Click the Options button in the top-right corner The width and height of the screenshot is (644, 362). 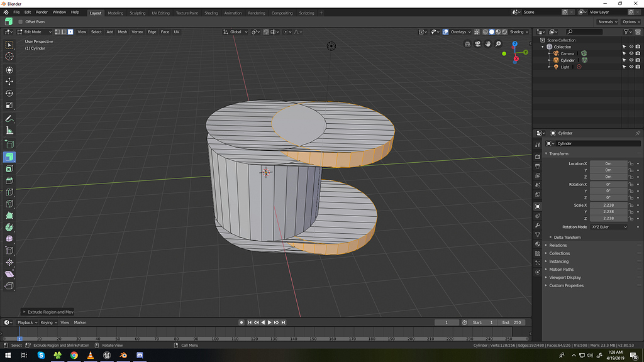pos(630,21)
